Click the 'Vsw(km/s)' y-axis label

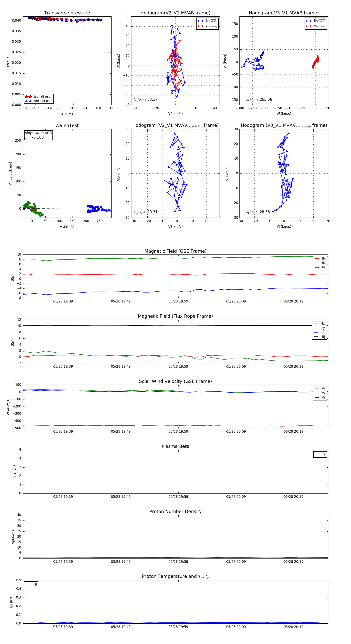pos(8,407)
